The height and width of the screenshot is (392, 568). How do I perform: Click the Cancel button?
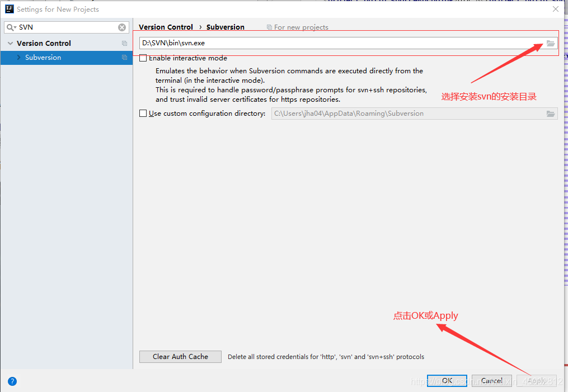pyautogui.click(x=491, y=381)
